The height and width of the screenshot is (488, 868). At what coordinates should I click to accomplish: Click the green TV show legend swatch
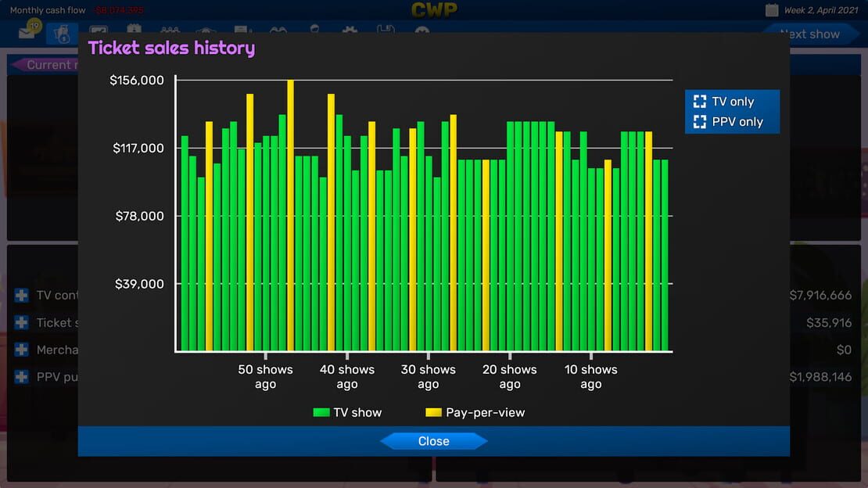click(x=321, y=413)
